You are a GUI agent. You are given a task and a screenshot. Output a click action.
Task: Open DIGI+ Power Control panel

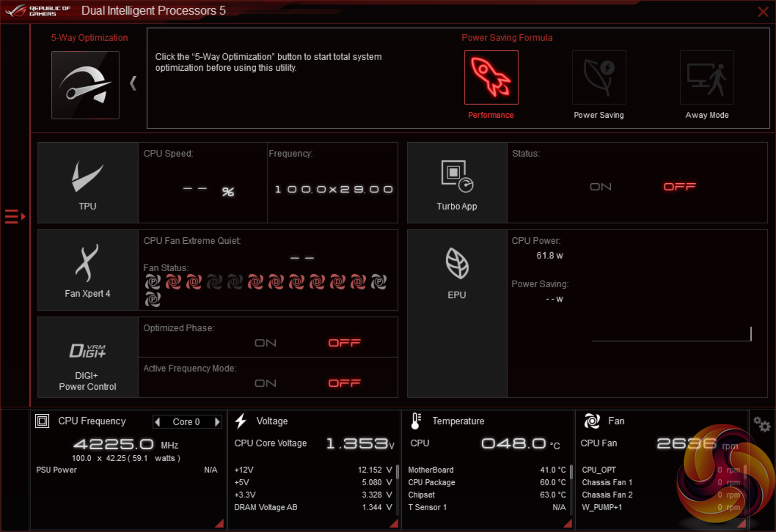[x=88, y=358]
